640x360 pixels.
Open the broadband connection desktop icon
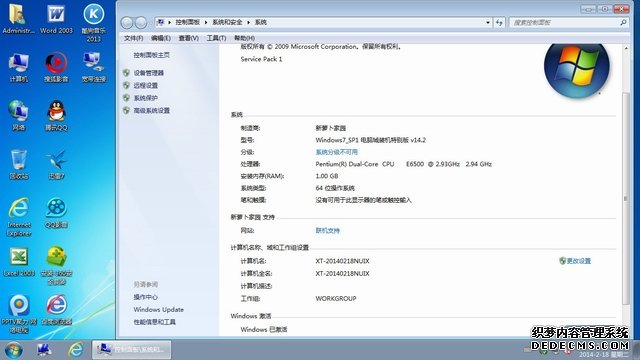pos(93,67)
